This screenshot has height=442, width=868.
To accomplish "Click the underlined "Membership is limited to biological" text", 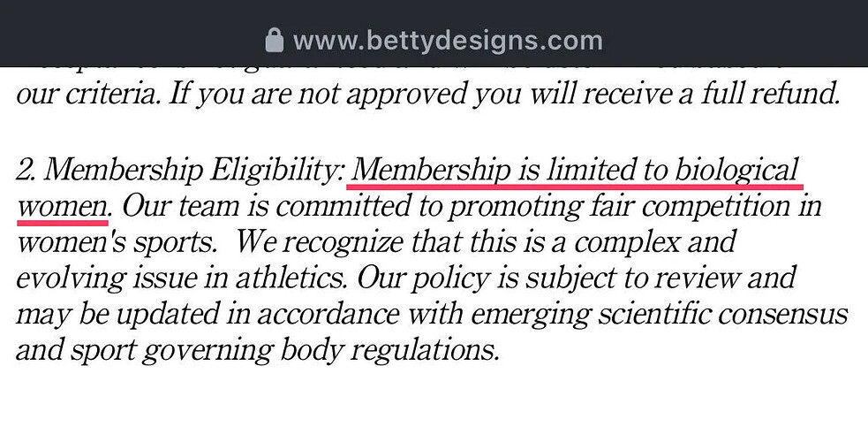I will [x=575, y=170].
